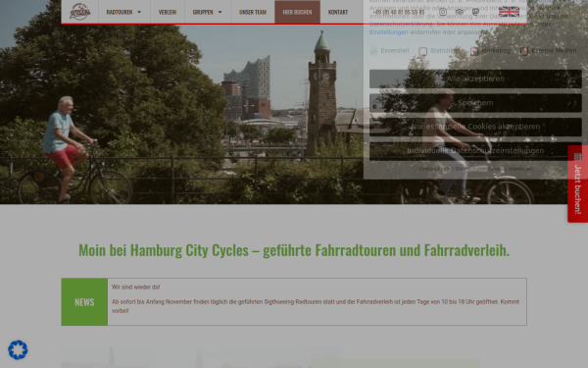588x368 pixels.
Task: Enable the Marketing cookie checkbox
Action: click(474, 51)
